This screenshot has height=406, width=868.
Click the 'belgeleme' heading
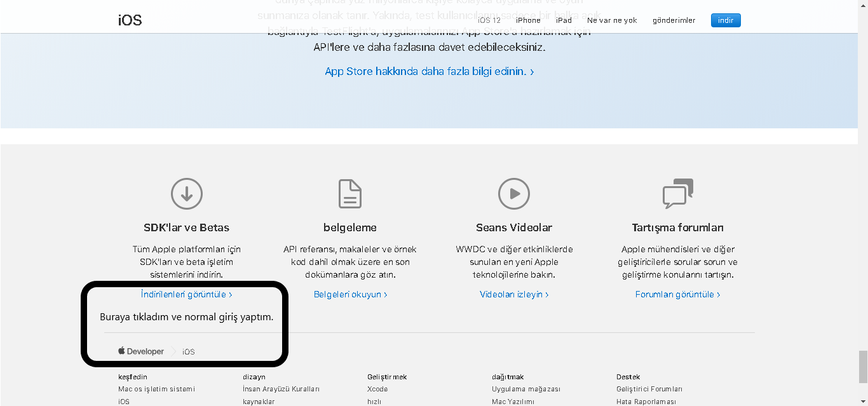click(x=350, y=227)
